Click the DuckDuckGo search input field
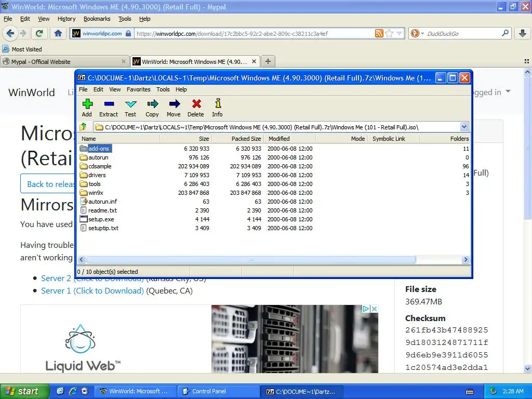This screenshot has height=399, width=532. (x=463, y=33)
